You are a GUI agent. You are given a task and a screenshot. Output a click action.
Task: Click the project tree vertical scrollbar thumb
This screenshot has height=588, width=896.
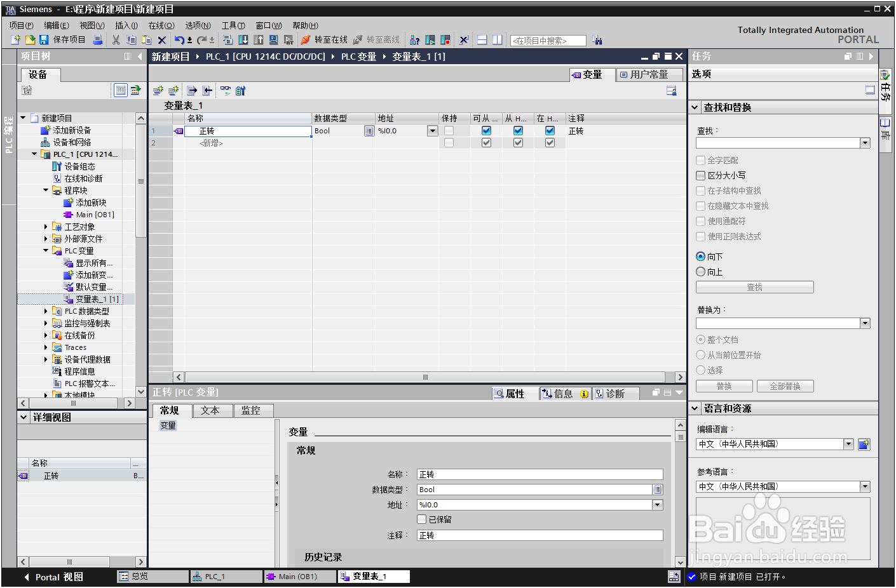point(141,181)
